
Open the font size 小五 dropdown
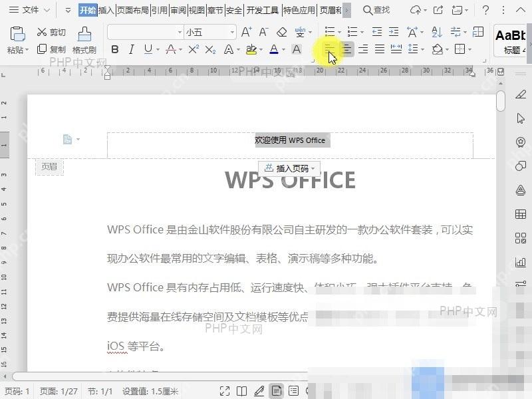[x=232, y=33]
